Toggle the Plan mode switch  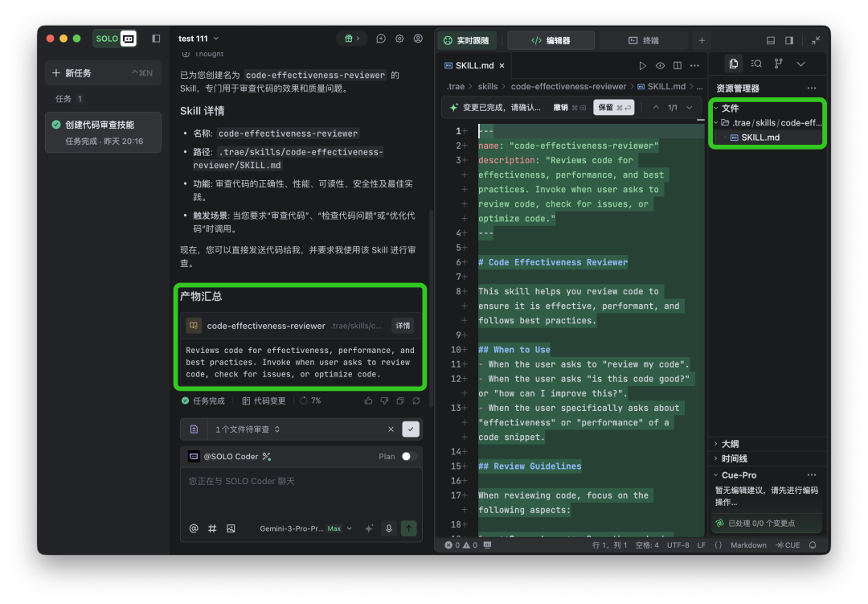tap(409, 457)
